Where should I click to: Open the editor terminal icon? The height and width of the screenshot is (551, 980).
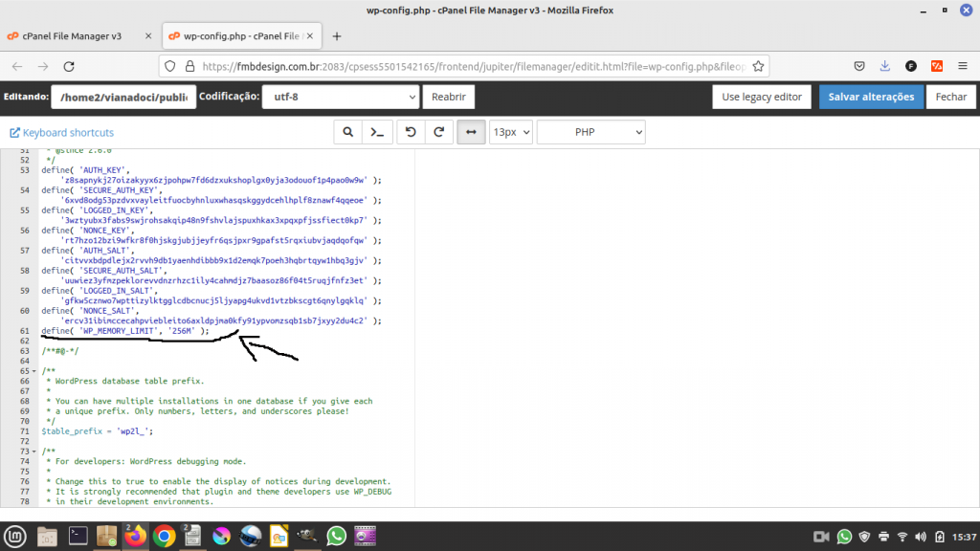[x=379, y=131]
